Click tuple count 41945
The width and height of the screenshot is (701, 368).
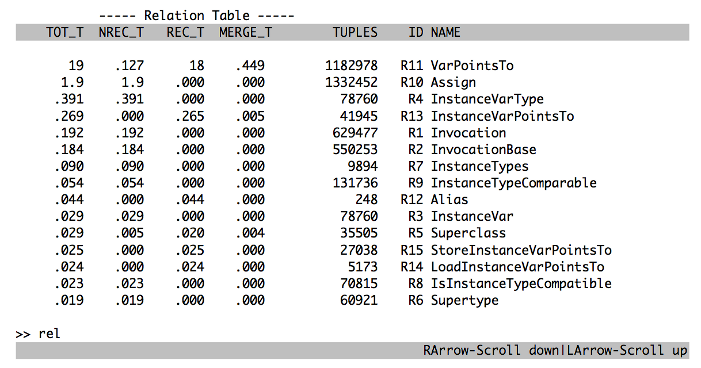(x=359, y=116)
